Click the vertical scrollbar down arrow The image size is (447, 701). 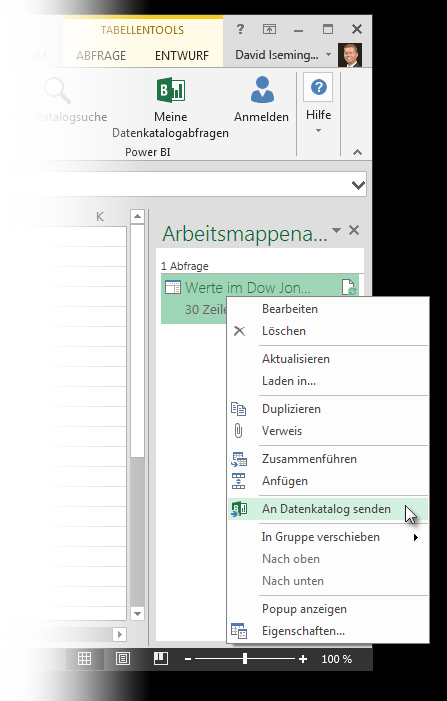[137, 613]
